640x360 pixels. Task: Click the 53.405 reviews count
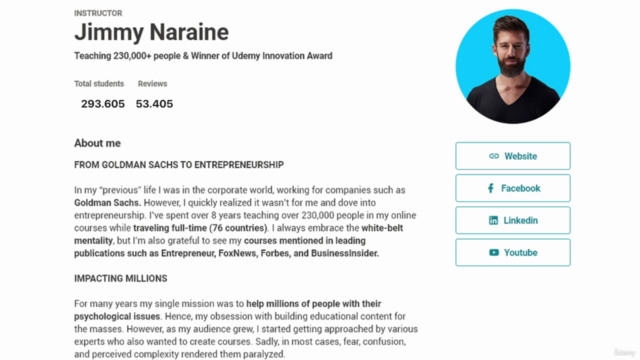point(154,104)
